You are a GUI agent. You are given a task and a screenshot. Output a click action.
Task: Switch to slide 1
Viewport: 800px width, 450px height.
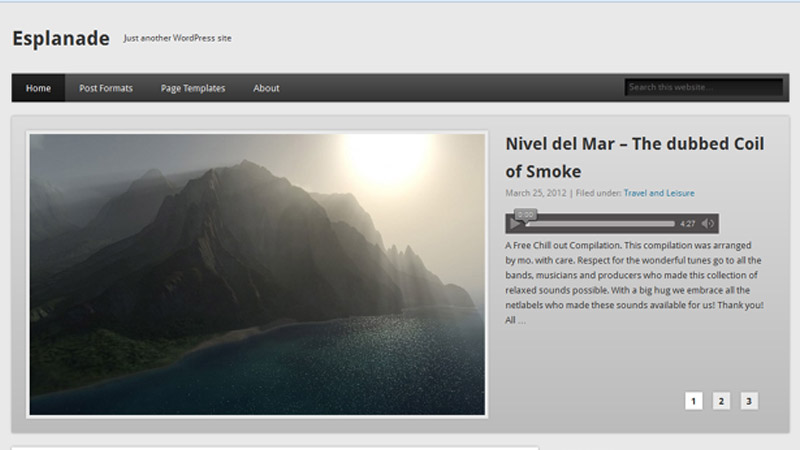[x=693, y=401]
